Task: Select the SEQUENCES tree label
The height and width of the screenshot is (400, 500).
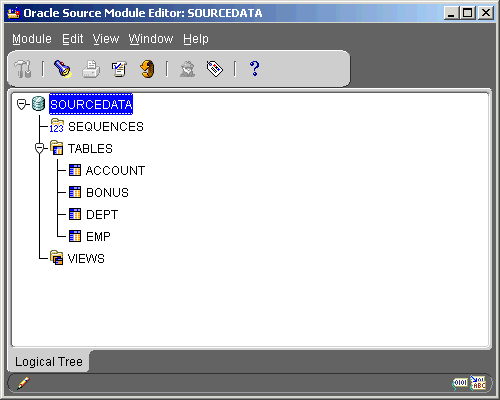Action: (x=106, y=127)
